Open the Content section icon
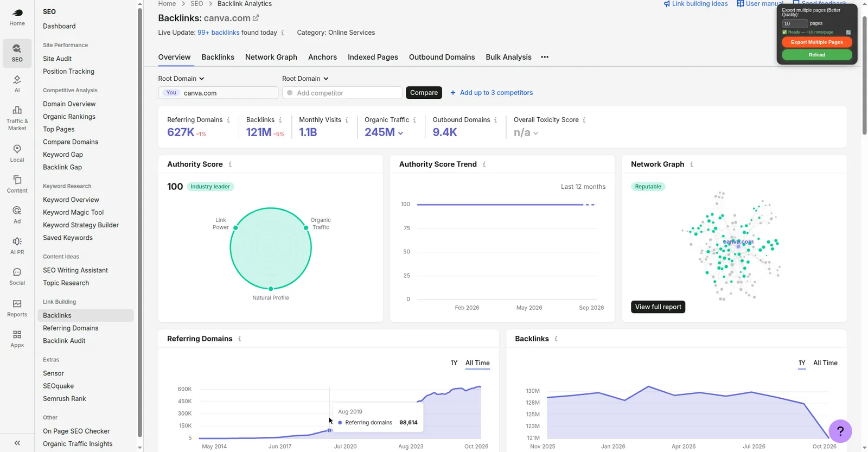 point(17,180)
